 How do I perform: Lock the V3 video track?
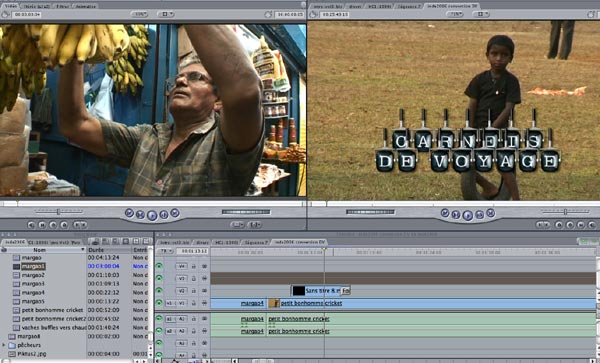[194, 278]
